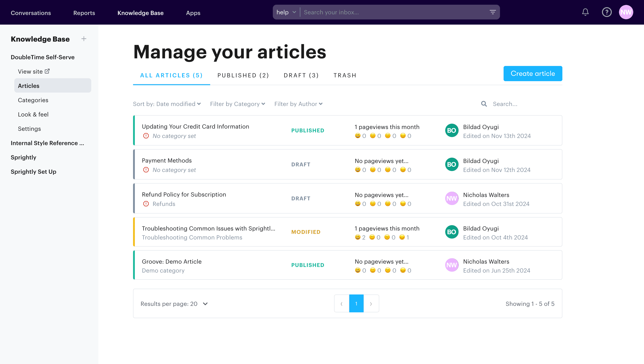
Task: Go to next page with right arrow
Action: [371, 303]
